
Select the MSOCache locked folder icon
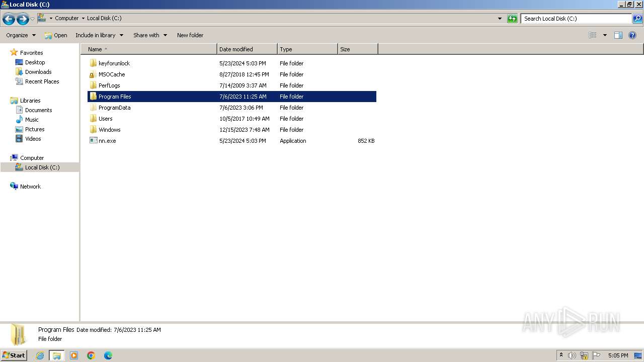(93, 74)
